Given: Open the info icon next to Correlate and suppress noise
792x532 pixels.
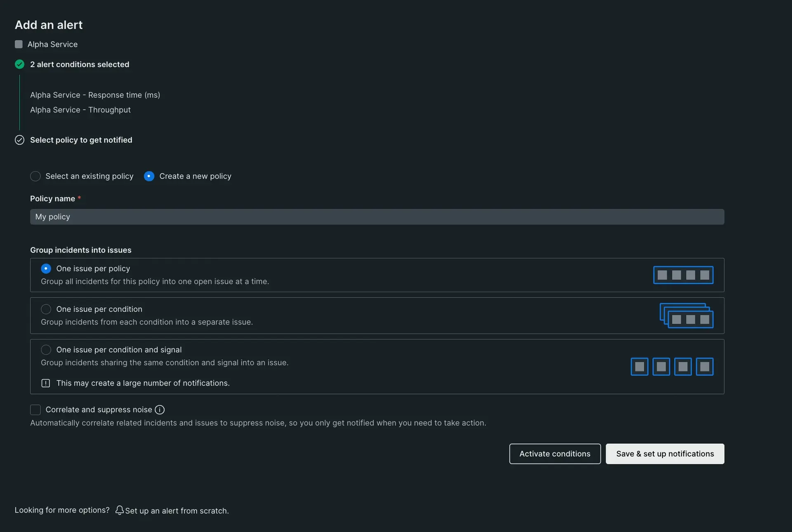Looking at the screenshot, I should [160, 410].
